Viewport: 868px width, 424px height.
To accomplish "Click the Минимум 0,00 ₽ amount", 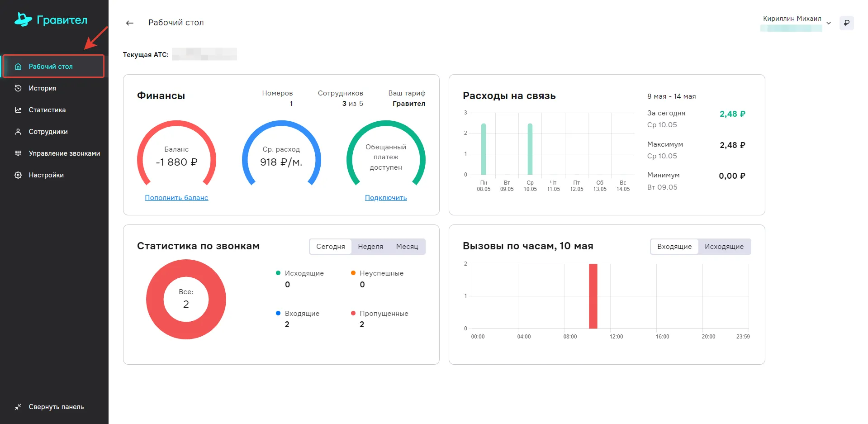I will point(732,176).
